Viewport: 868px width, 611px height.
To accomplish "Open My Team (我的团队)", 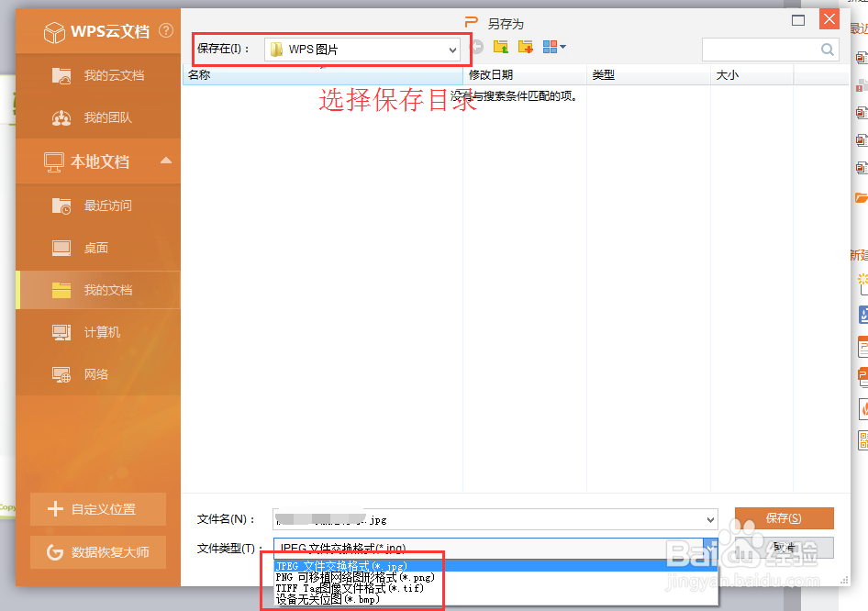I will (98, 117).
